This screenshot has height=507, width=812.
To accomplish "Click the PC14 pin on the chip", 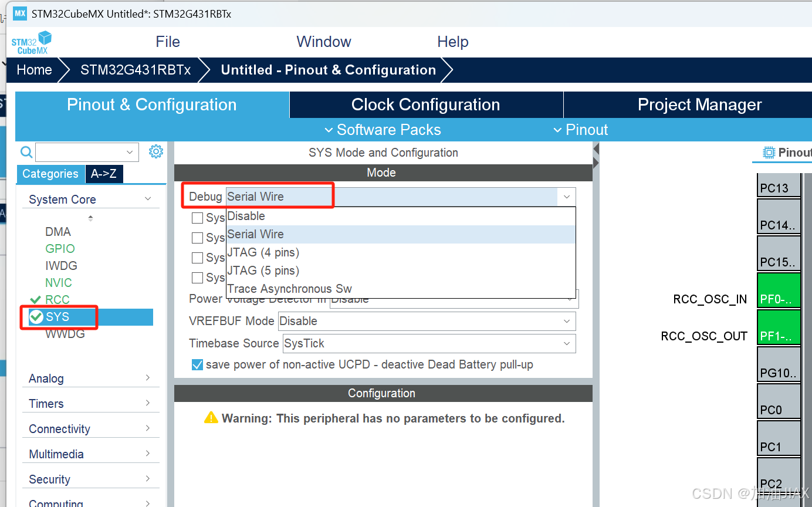I will pyautogui.click(x=779, y=217).
